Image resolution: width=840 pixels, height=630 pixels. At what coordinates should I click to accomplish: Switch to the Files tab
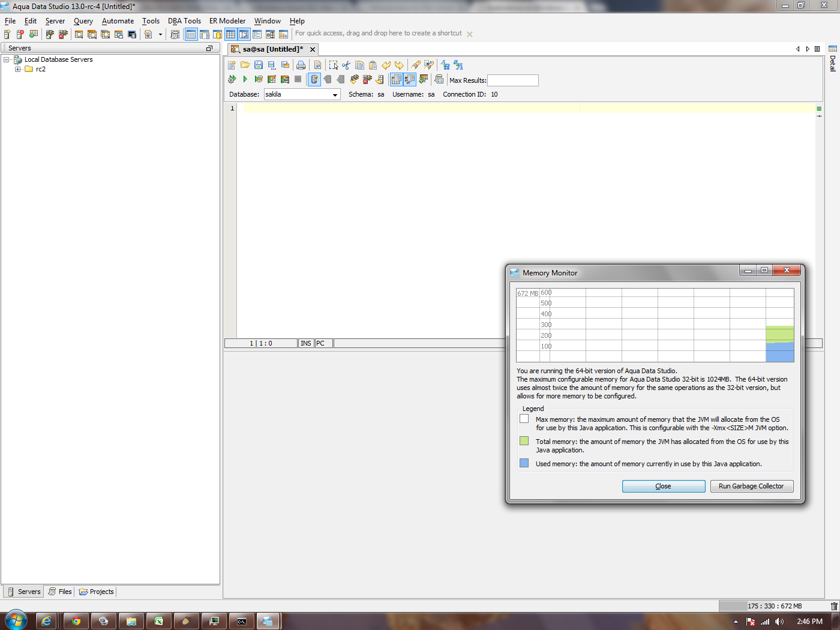[60, 592]
